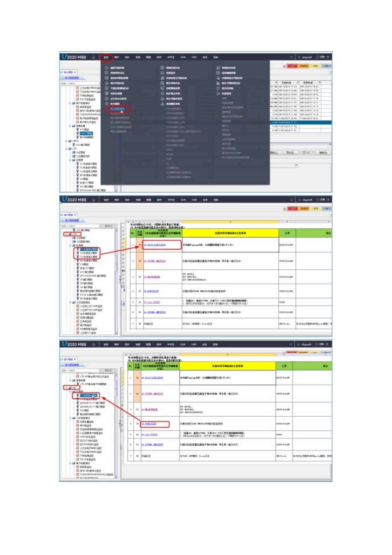Viewport: 392px width, 555px height.
Task: Click the search magnifier icon in the top screenshot
Action: tap(291, 57)
